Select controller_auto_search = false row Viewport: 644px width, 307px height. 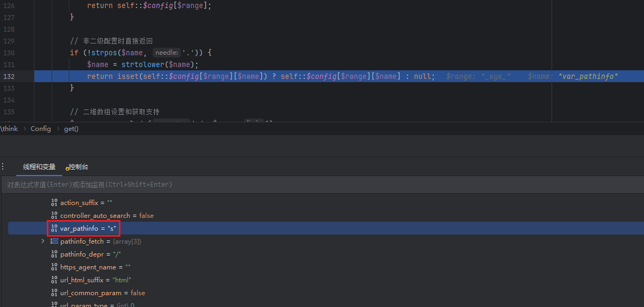[x=326, y=216]
